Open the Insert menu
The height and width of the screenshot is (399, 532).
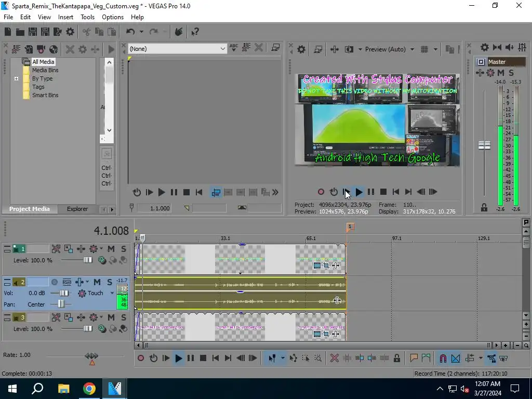point(65,17)
